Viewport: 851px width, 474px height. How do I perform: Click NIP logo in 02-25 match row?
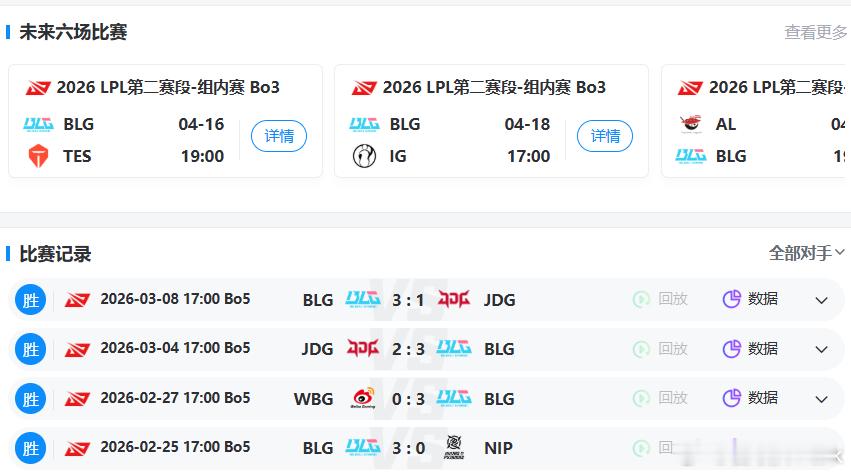[x=454, y=447]
